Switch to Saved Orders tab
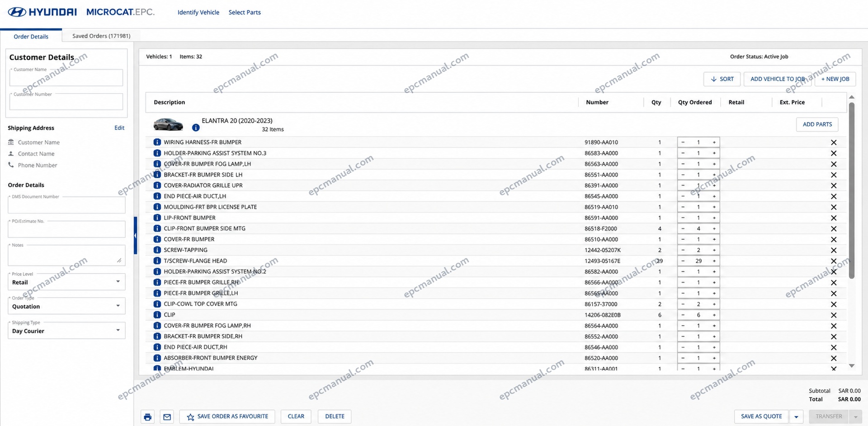The height and width of the screenshot is (426, 868). tap(101, 36)
